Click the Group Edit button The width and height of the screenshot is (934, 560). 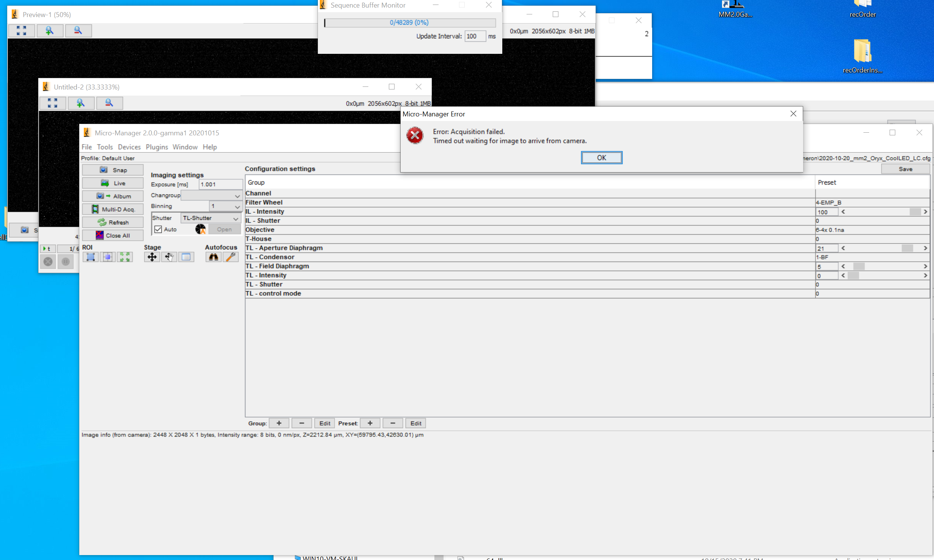[x=325, y=423]
